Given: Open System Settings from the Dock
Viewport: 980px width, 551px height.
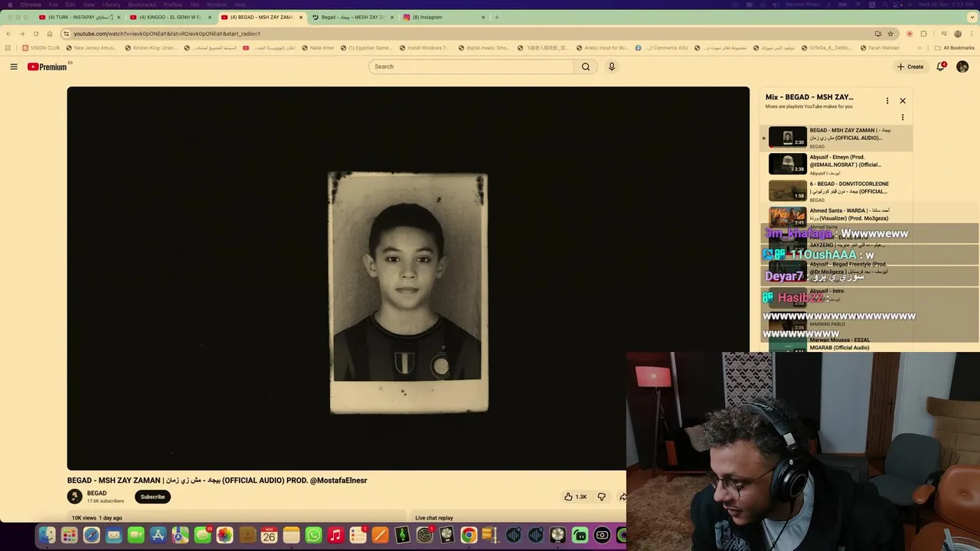Looking at the screenshot, I should pos(424,536).
